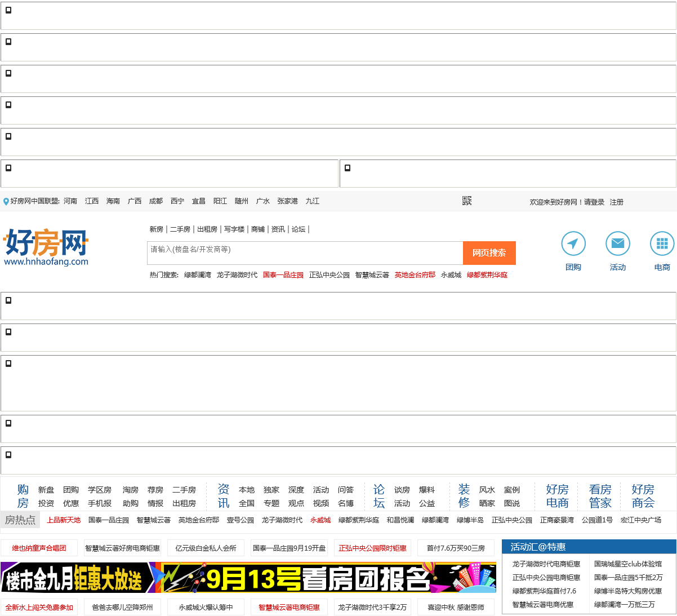Click the 维也纳童声合唱团 link box
Viewport: 677px width, 616px height.
[39, 548]
